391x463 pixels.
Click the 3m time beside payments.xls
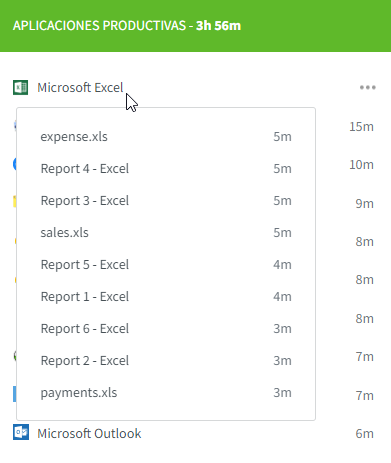(282, 393)
